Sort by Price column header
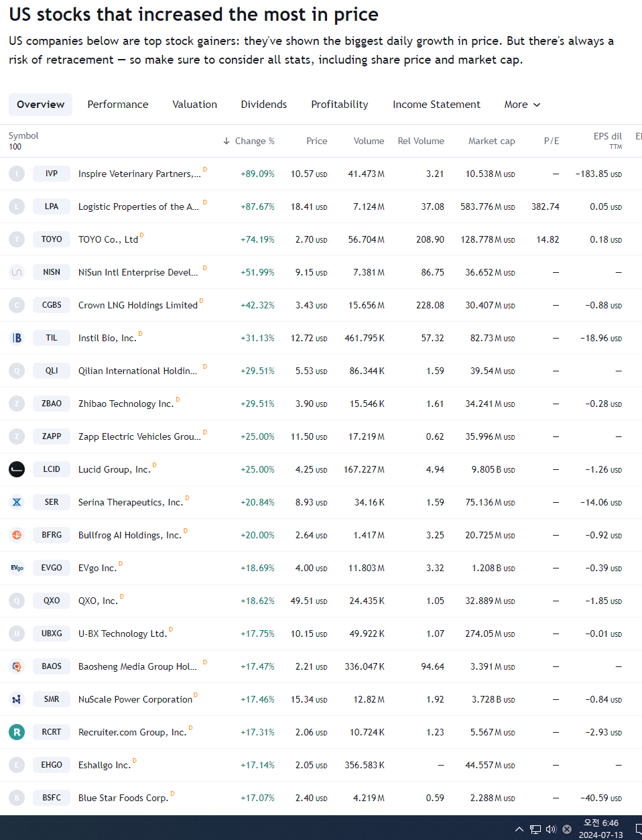 [317, 141]
